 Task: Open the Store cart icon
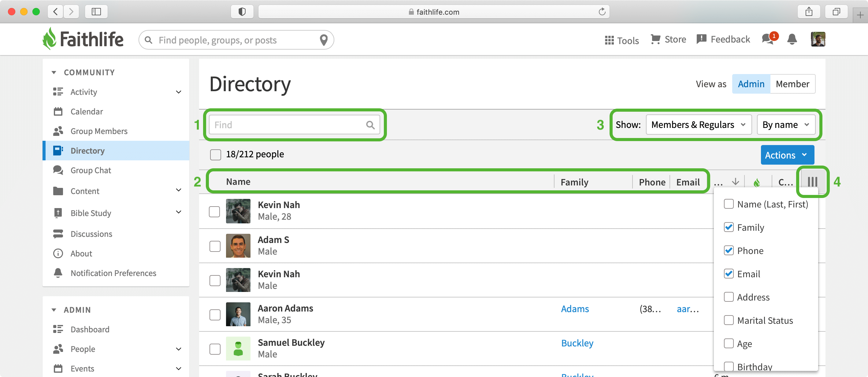pyautogui.click(x=655, y=39)
